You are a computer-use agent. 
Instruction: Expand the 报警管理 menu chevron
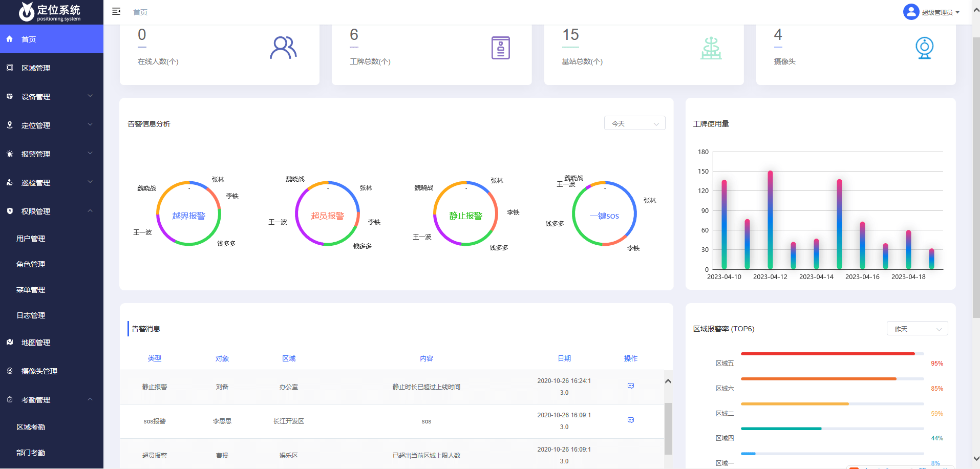click(x=90, y=153)
